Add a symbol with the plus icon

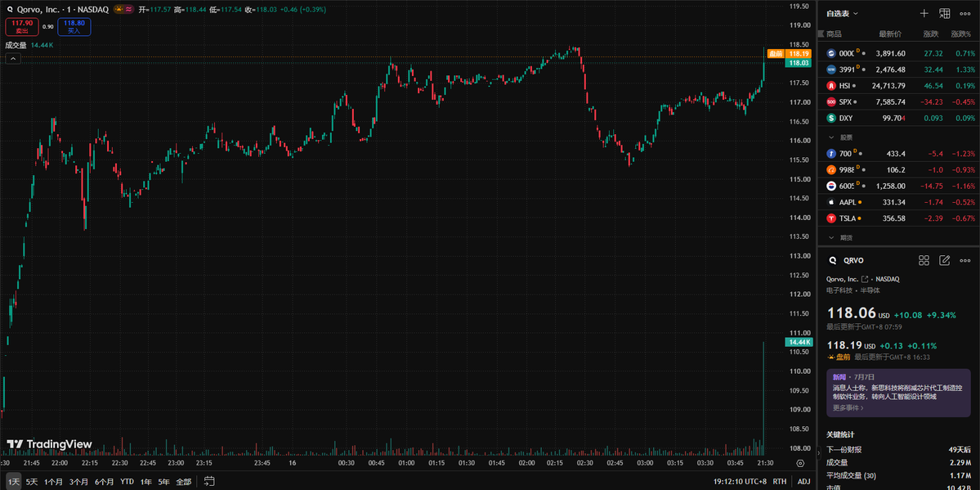[924, 13]
